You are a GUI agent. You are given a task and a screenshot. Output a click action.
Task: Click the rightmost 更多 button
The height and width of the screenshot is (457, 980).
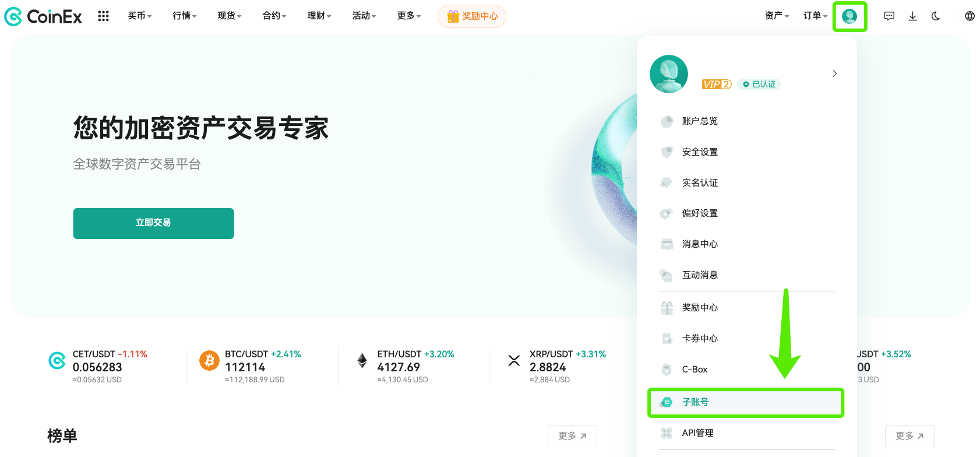(x=910, y=436)
